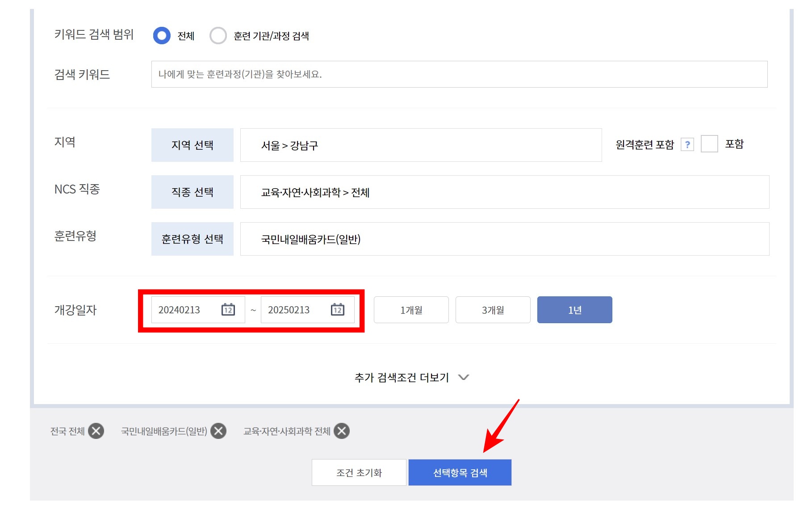Open the 훈련유형 선택 training type selector
Screen dimensions: 812x510
click(x=192, y=239)
